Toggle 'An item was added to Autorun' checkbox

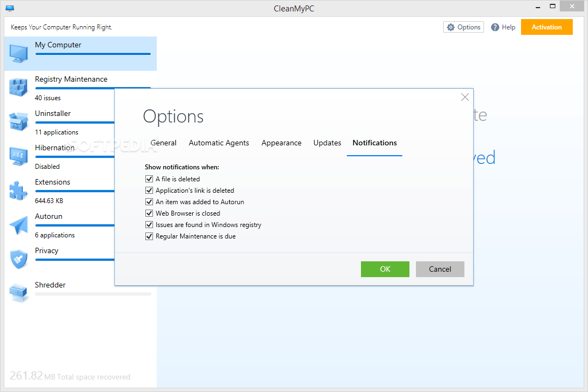point(149,202)
